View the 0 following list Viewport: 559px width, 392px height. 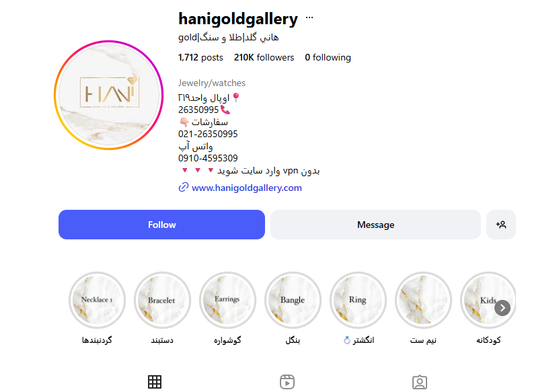pyautogui.click(x=328, y=57)
